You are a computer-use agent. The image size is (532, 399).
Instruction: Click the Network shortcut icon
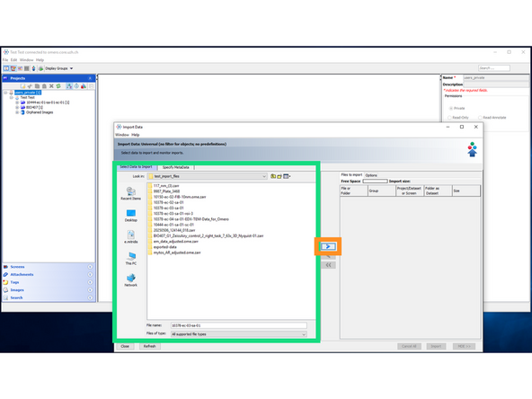pos(131,280)
